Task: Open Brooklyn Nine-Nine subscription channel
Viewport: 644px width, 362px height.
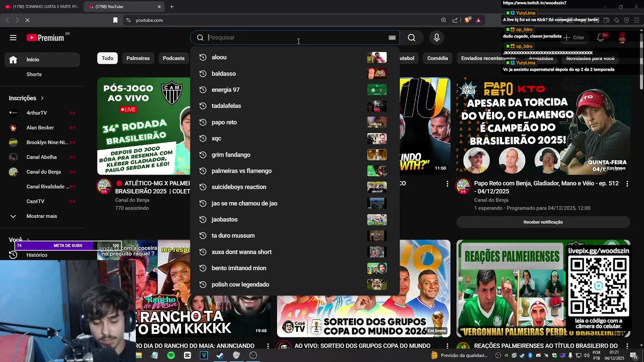Action: click(x=42, y=142)
